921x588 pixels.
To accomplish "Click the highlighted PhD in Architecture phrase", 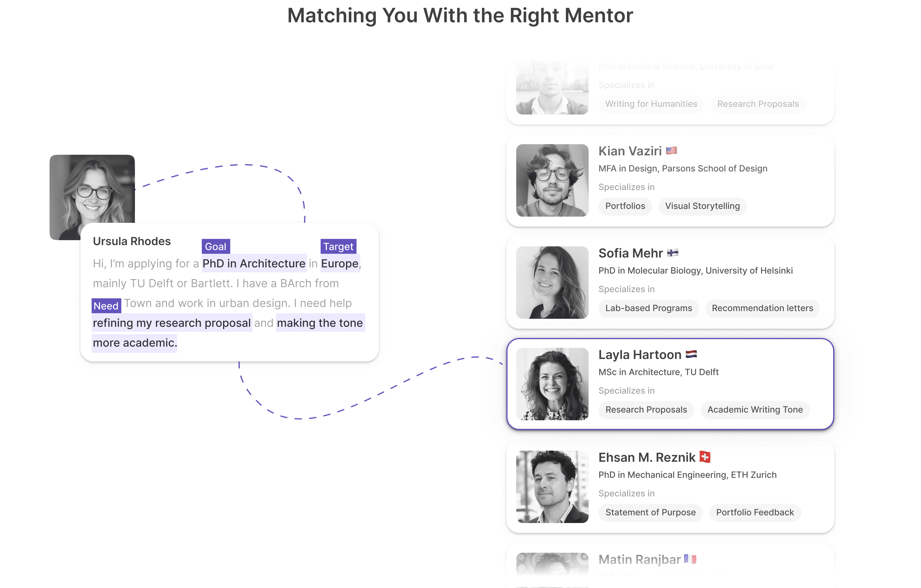I will pos(254,264).
